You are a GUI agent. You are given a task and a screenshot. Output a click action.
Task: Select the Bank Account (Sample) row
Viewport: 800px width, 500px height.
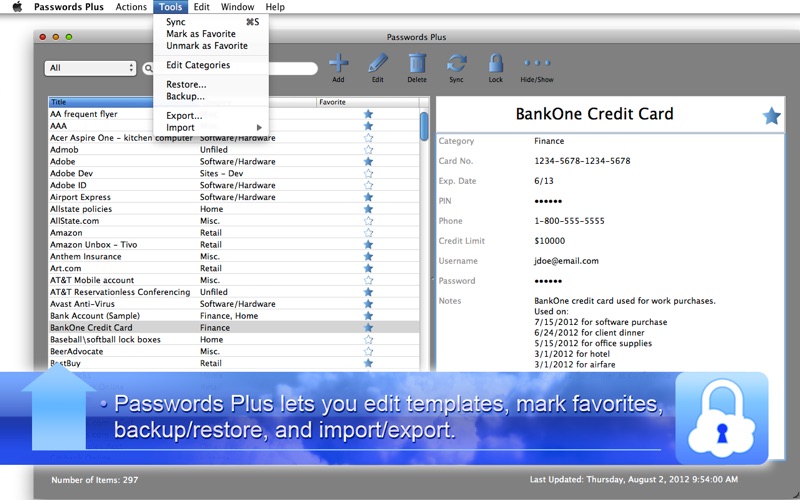pyautogui.click(x=234, y=316)
